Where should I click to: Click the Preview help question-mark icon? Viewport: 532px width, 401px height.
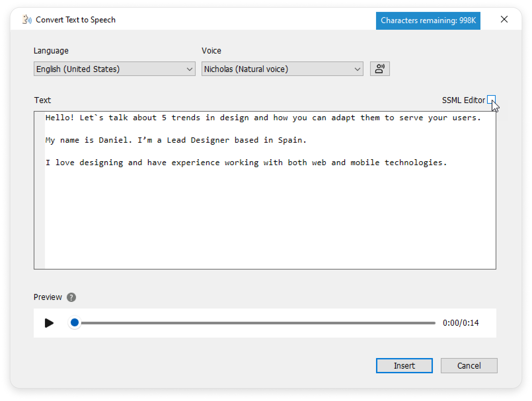click(71, 297)
